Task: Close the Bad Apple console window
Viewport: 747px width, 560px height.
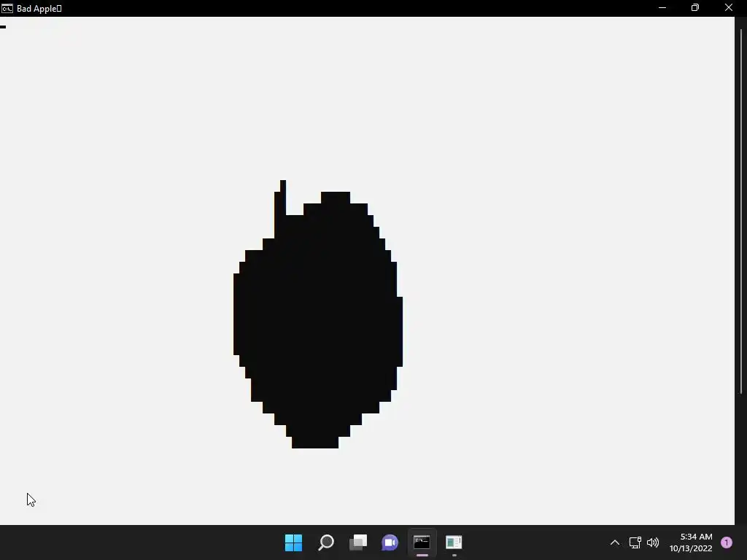Action: click(x=729, y=7)
